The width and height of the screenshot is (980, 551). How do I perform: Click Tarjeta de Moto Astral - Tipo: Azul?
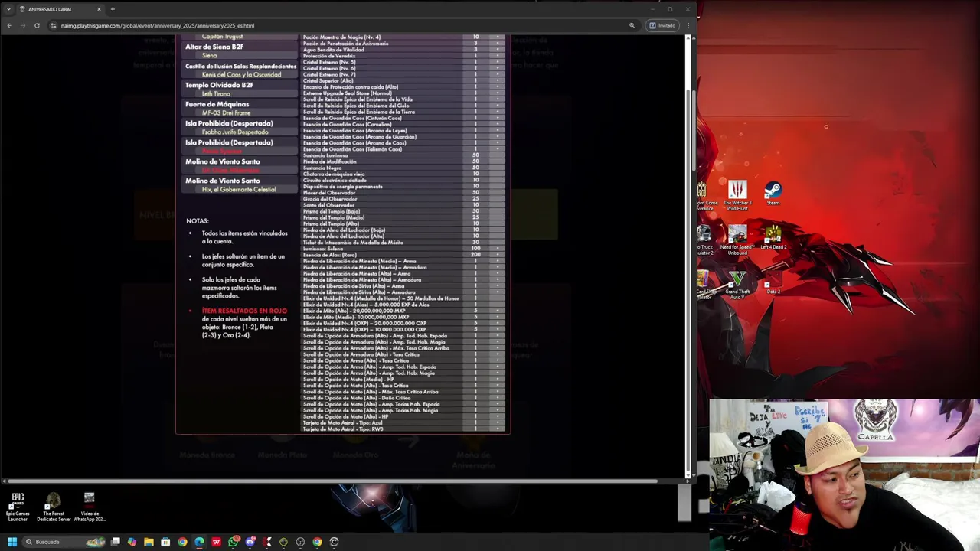point(343,423)
